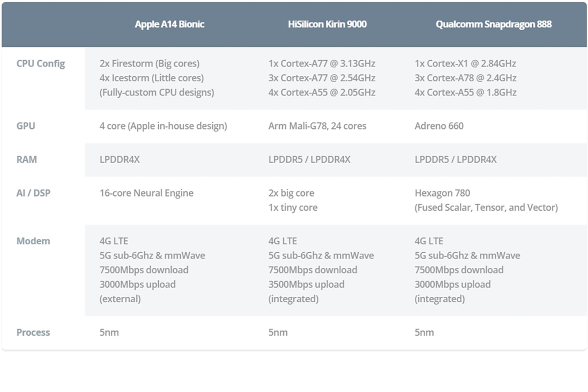Image resolution: width=588 pixels, height=392 pixels.
Task: Click the AI / DSP row label
Action: click(x=33, y=193)
